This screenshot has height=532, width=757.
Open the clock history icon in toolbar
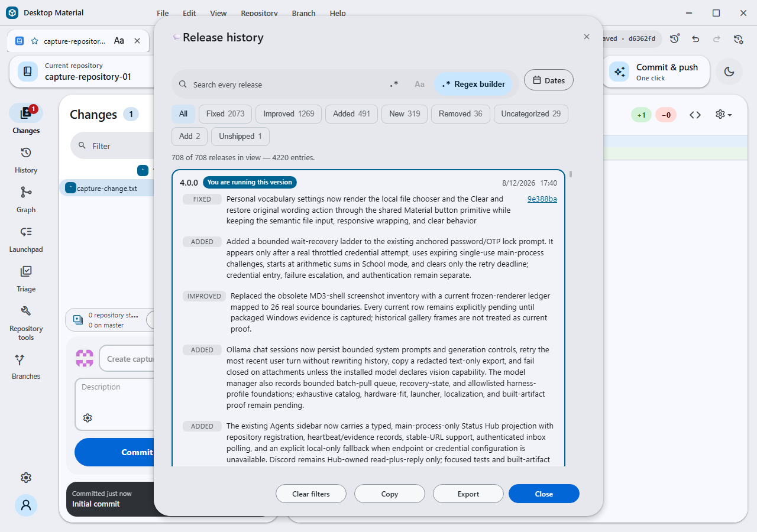click(675, 39)
